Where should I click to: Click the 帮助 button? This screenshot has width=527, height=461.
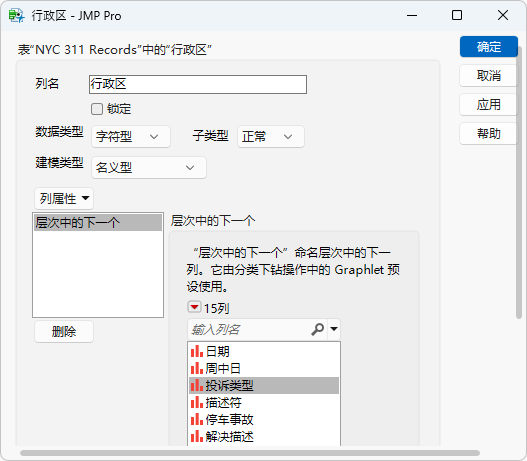[488, 133]
